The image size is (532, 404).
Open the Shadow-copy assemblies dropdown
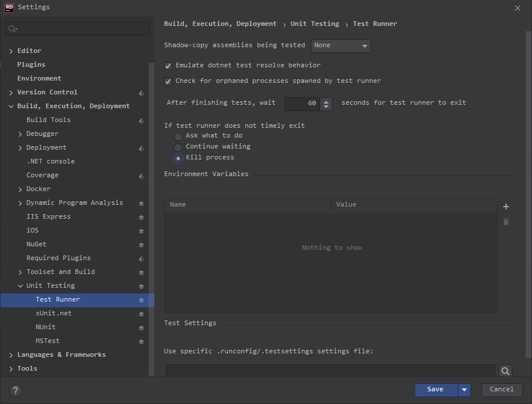click(x=341, y=45)
